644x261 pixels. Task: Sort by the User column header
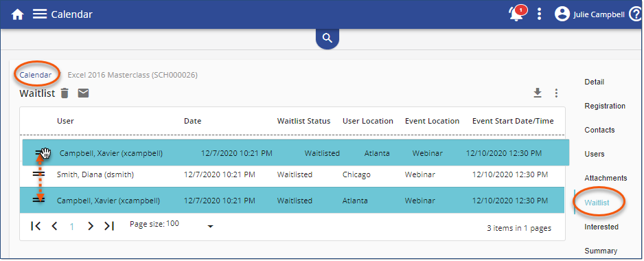tap(65, 121)
